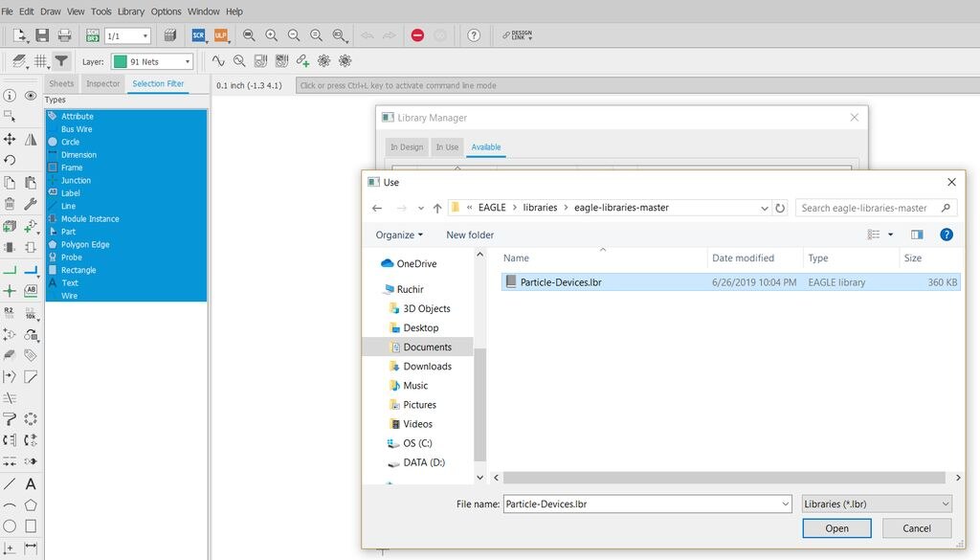980x560 pixels.
Task: Select the Text tool in left toolbar
Action: point(31,484)
